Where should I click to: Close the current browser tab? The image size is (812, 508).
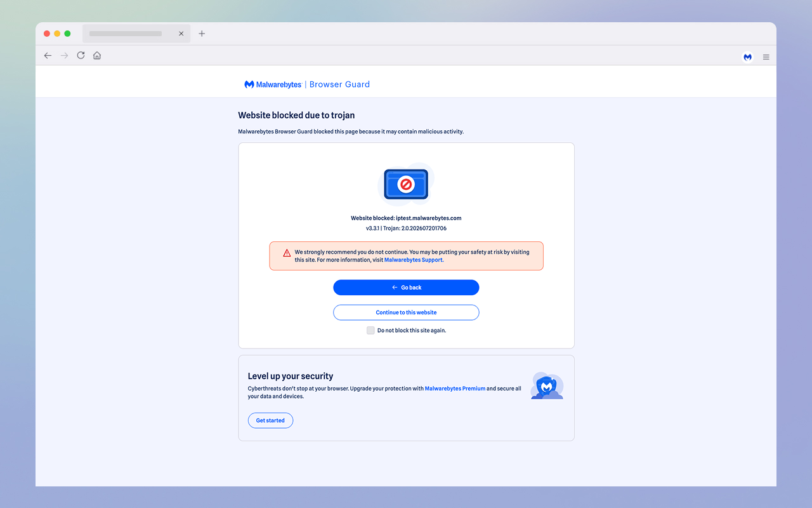[x=181, y=34]
